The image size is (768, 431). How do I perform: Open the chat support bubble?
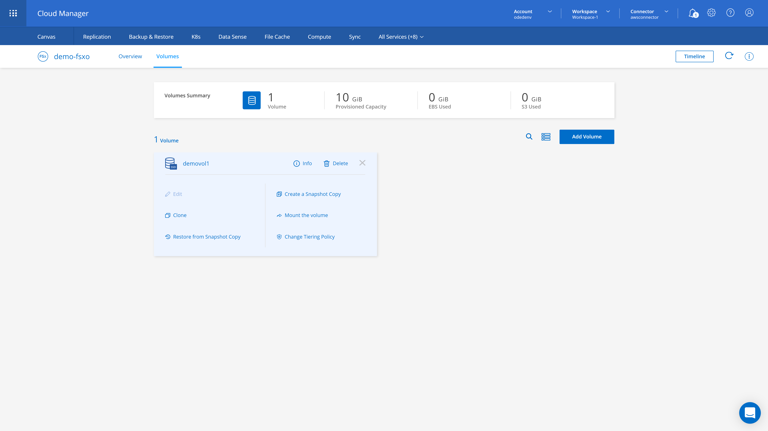coord(749,412)
